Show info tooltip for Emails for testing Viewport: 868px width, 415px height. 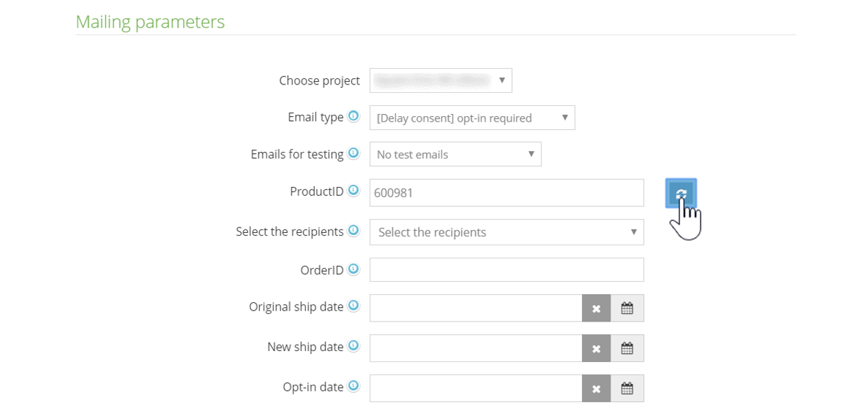click(353, 153)
